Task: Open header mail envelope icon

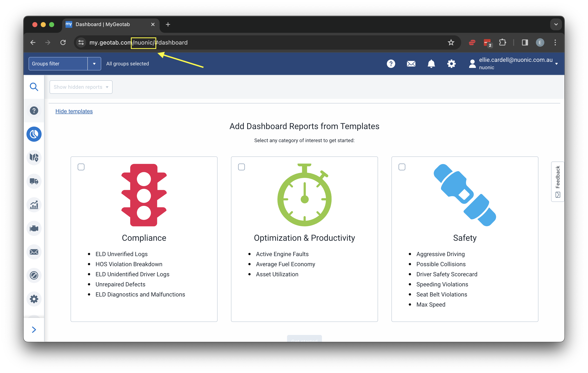Action: (411, 64)
